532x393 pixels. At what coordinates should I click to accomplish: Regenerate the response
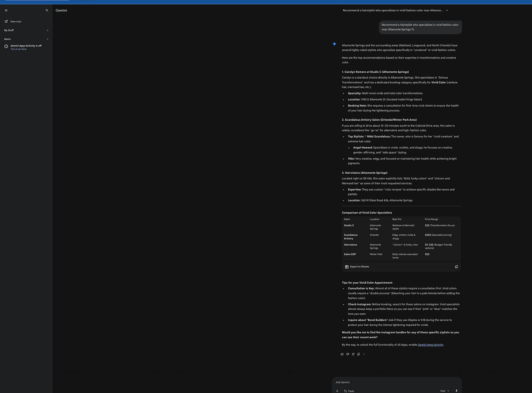click(x=353, y=354)
